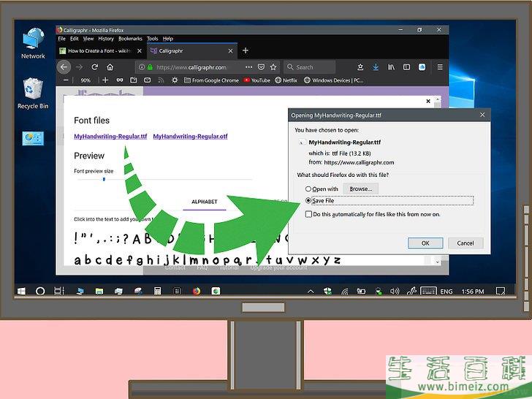Open the Firefox home page icon

[x=110, y=67]
